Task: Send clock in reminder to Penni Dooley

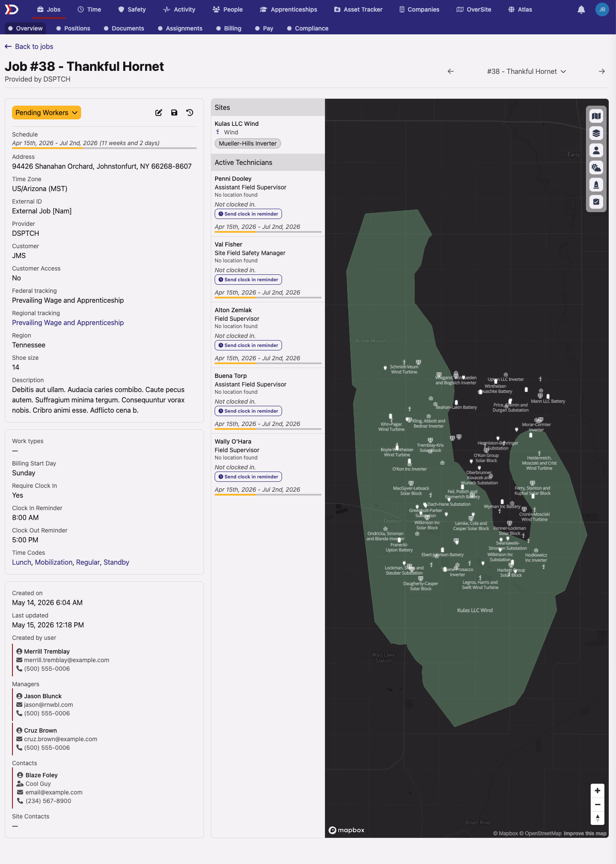Action: coord(248,214)
